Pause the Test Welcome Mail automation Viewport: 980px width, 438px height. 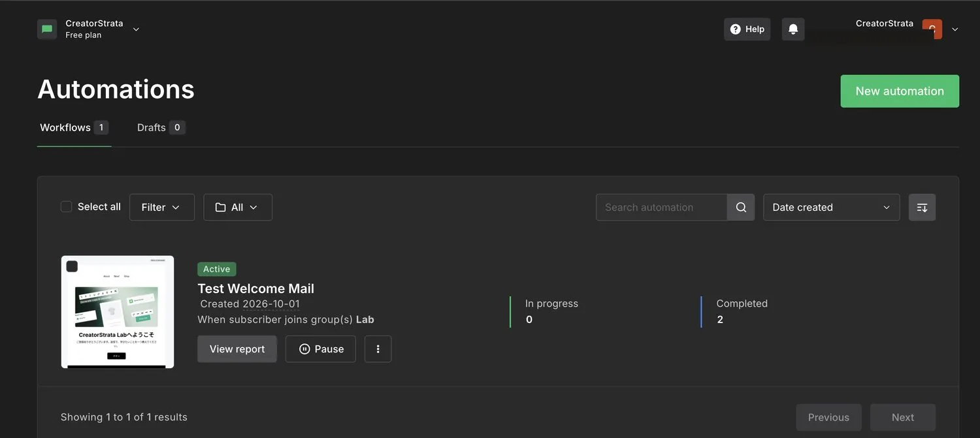tap(321, 349)
